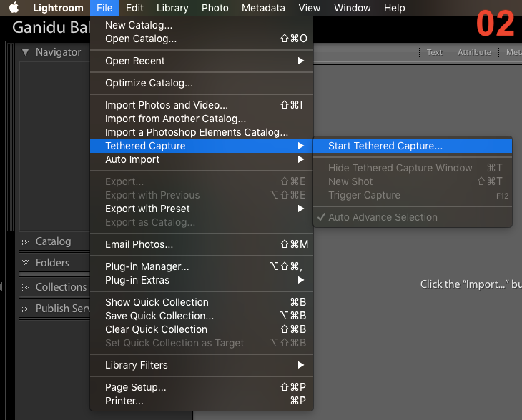This screenshot has width=522, height=420.
Task: Open the Help menu
Action: (395, 8)
